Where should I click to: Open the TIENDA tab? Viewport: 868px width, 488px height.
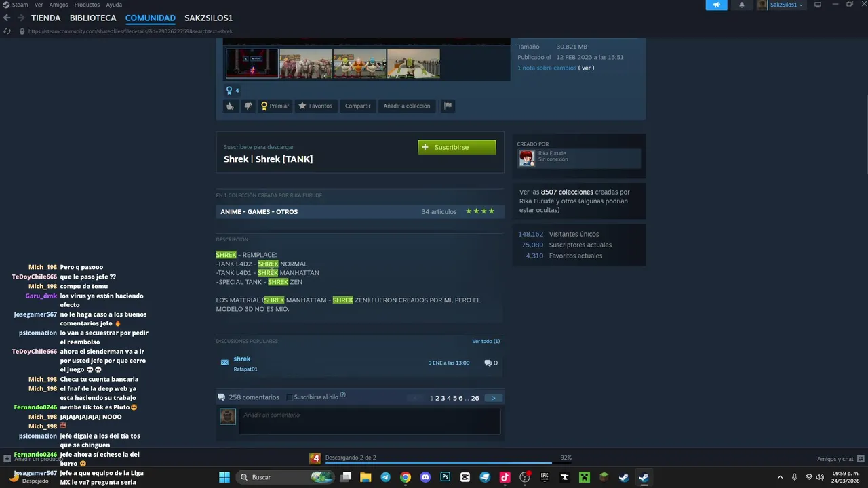(45, 18)
